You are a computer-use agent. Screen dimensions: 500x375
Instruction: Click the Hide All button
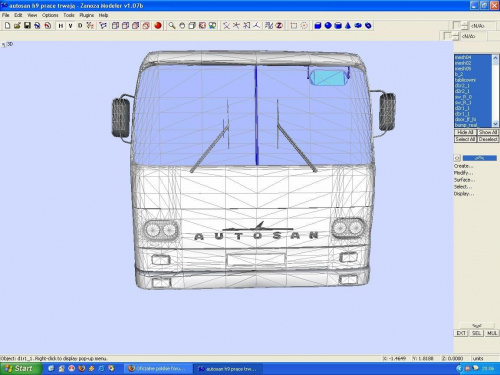(465, 132)
